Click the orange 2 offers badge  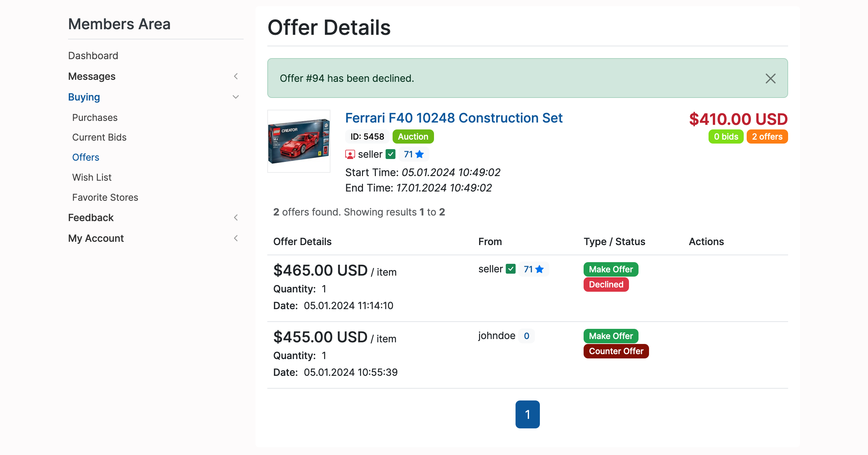[767, 137]
